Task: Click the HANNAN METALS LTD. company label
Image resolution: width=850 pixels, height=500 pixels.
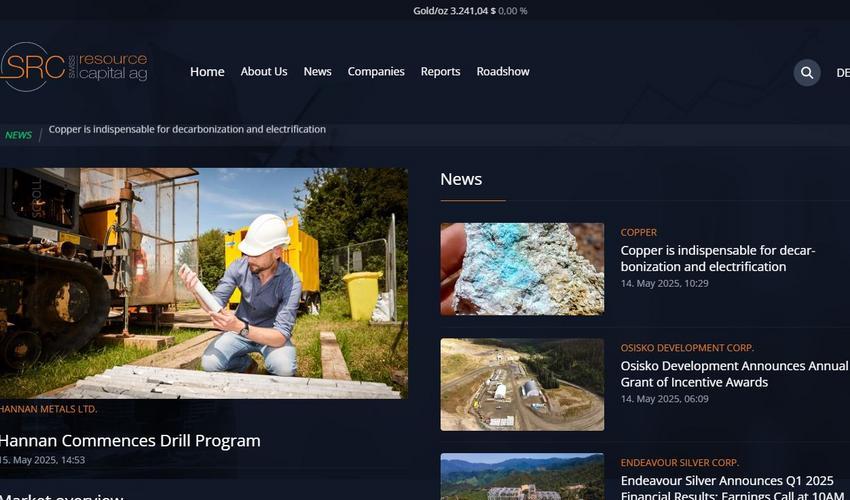Action: point(49,409)
